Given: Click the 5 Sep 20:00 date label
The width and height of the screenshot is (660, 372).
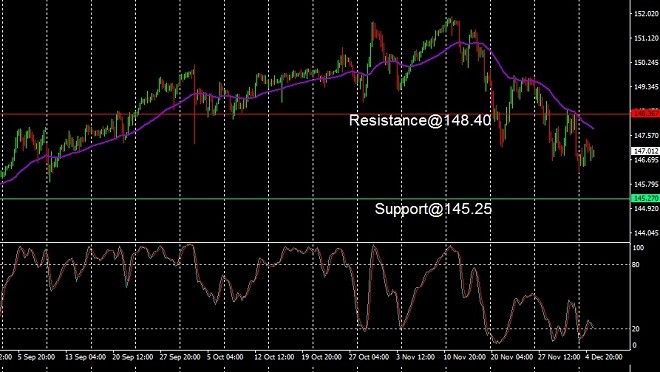Looking at the screenshot, I should [x=36, y=357].
